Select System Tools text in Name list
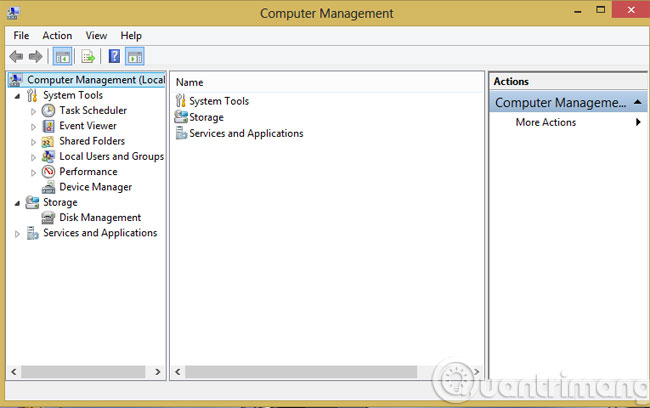The image size is (650, 408). coord(219,101)
